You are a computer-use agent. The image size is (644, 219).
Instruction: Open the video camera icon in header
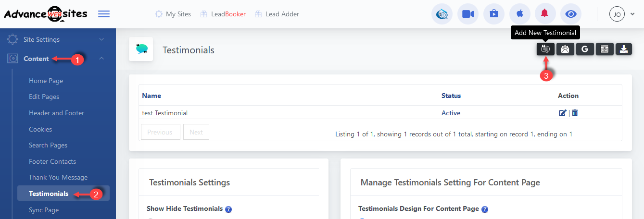(x=468, y=14)
